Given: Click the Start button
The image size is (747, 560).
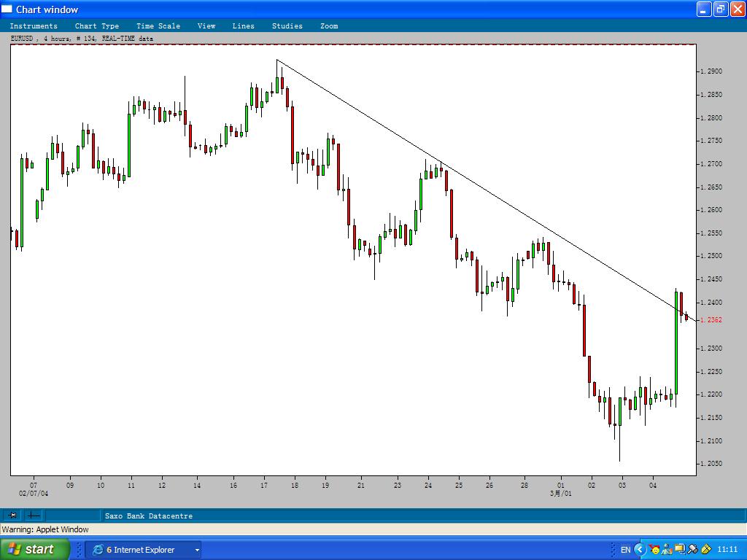Looking at the screenshot, I should coord(34,549).
